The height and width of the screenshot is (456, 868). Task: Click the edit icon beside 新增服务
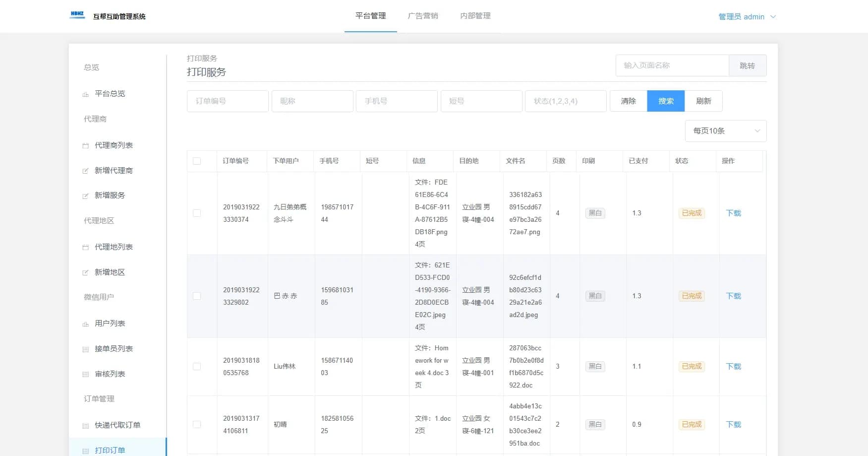pos(85,196)
